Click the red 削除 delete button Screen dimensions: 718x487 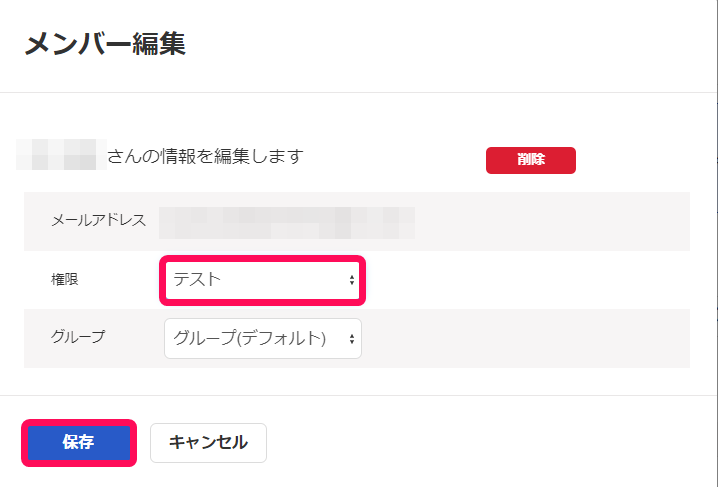pyautogui.click(x=531, y=160)
